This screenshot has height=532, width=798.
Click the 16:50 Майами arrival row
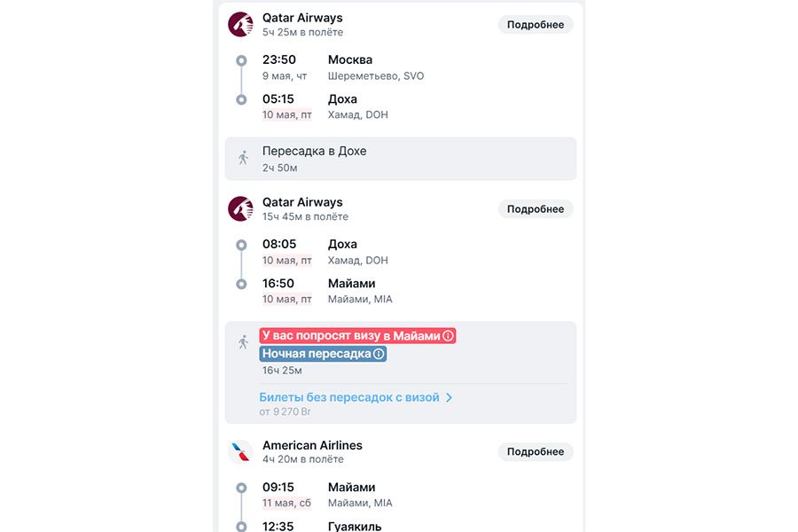click(328, 291)
